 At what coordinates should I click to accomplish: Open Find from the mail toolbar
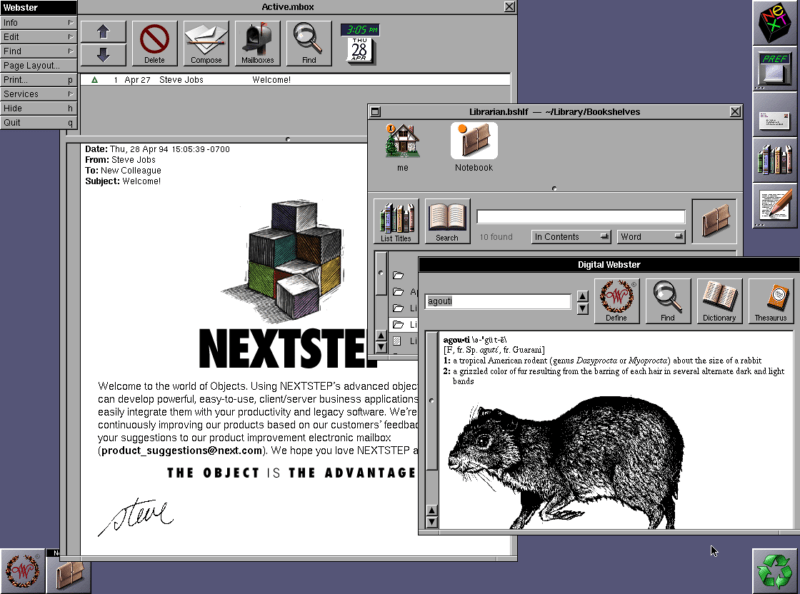tap(311, 43)
